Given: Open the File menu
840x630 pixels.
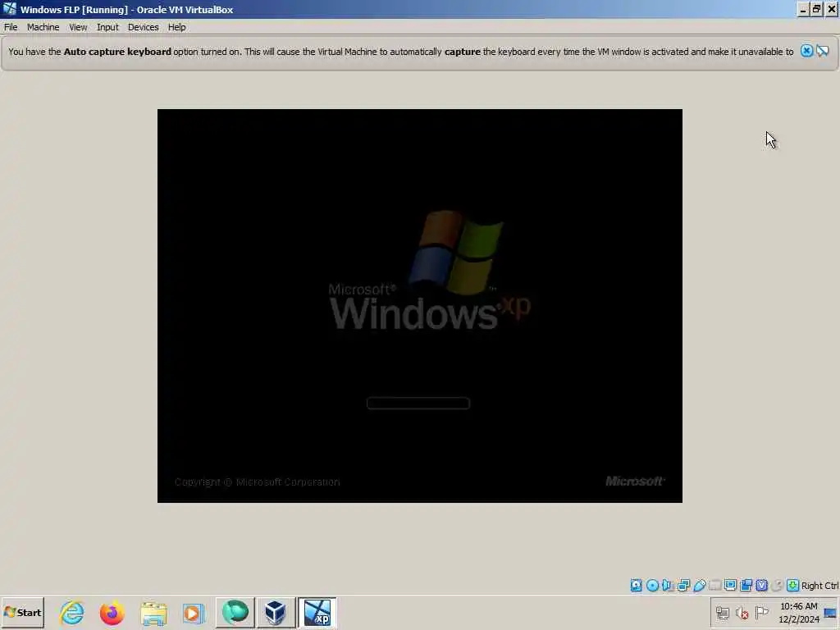Looking at the screenshot, I should [x=11, y=27].
